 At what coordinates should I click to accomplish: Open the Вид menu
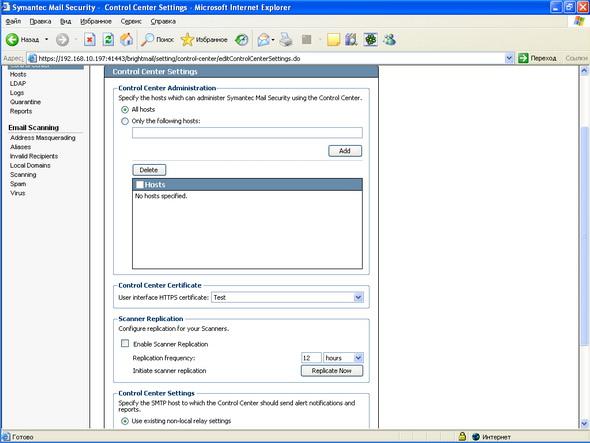pos(65,21)
